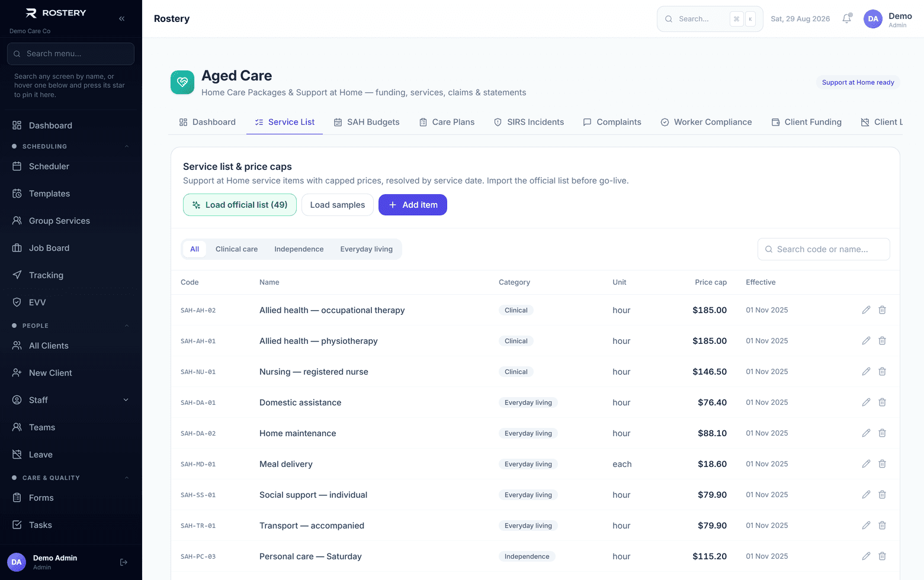Delete the Meal delivery service item
The image size is (924, 580).
pos(882,464)
